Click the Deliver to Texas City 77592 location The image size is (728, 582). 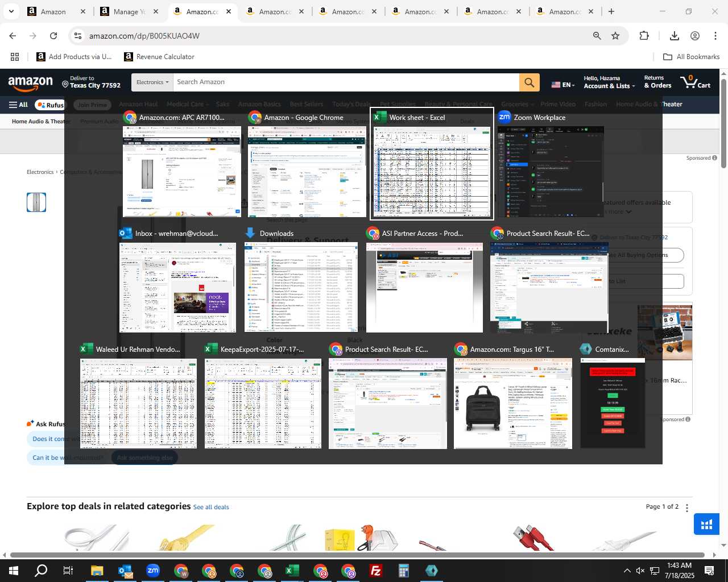92,82
